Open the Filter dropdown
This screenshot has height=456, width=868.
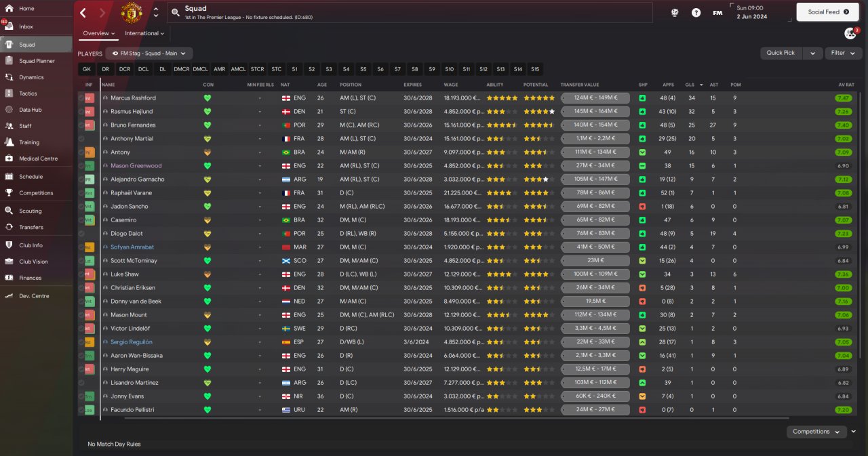coord(843,53)
